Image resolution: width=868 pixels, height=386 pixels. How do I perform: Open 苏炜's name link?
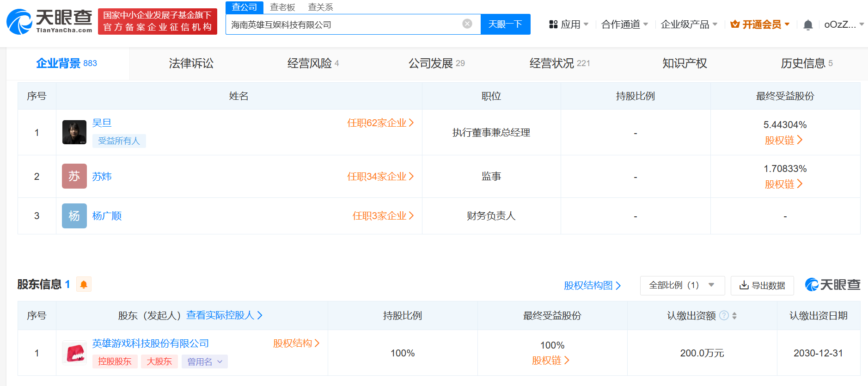tap(102, 177)
